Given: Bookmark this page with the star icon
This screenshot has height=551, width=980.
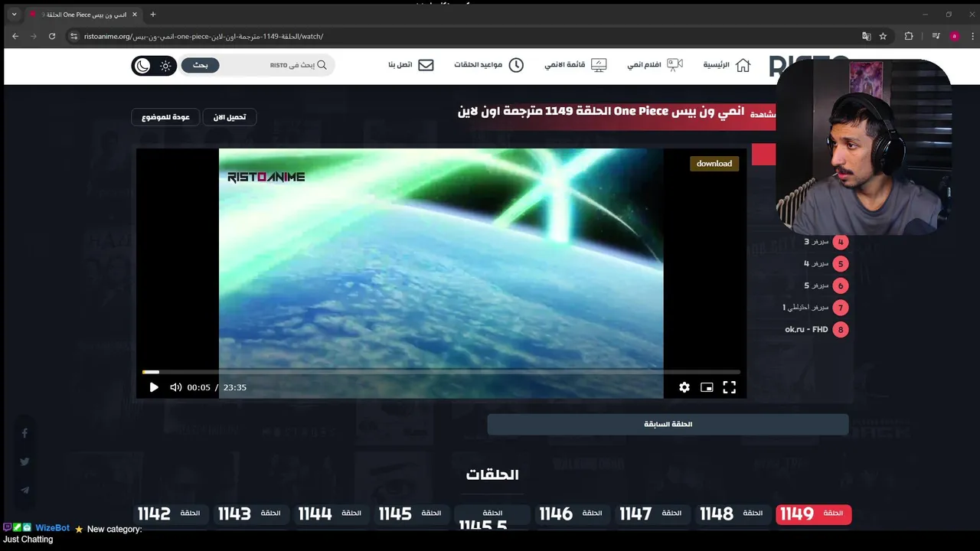Looking at the screenshot, I should pos(883,36).
